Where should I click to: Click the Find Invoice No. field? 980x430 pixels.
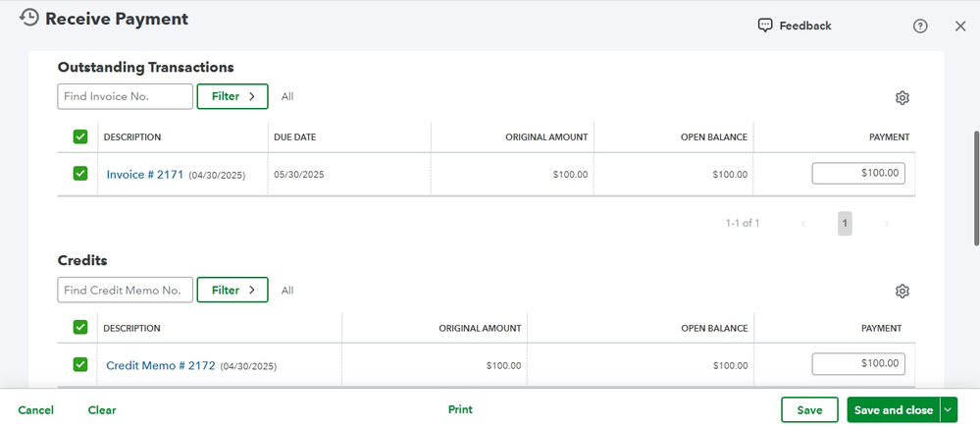[125, 96]
